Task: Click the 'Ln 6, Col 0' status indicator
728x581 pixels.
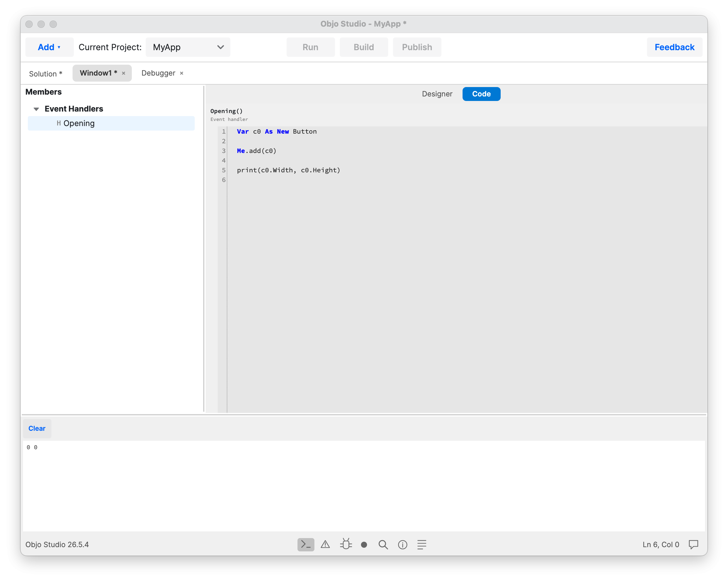Action: [x=661, y=544]
